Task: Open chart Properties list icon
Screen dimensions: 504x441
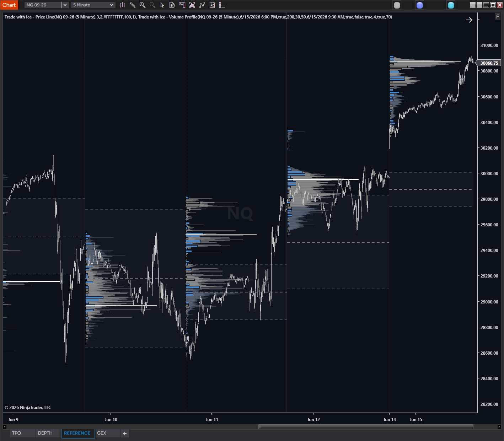Action: (x=222, y=5)
